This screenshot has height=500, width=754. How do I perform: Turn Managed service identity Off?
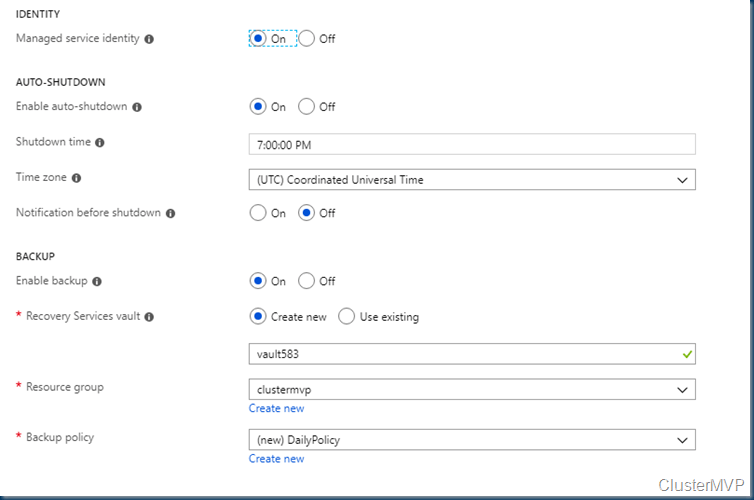tap(307, 39)
